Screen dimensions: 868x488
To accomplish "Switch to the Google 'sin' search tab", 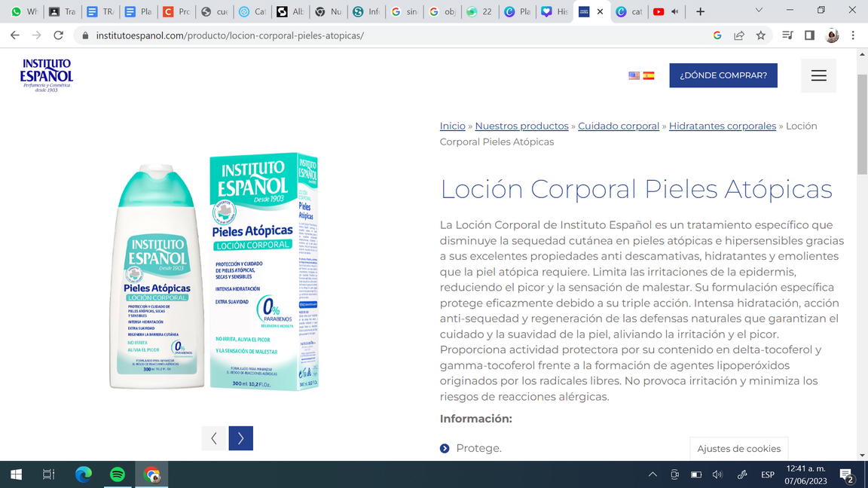I will click(x=404, y=11).
